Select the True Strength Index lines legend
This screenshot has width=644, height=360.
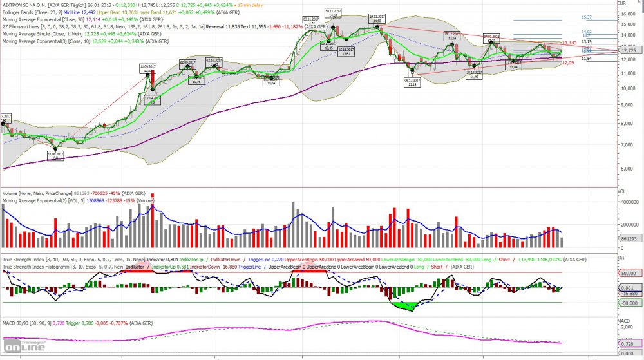point(294,260)
